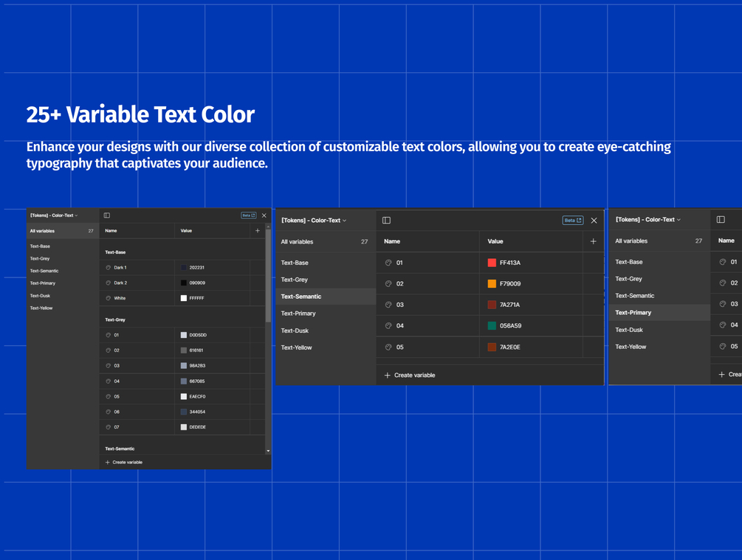Select Text-Yellow group in the left panel sidebar
This screenshot has width=742, height=560.
pos(41,308)
